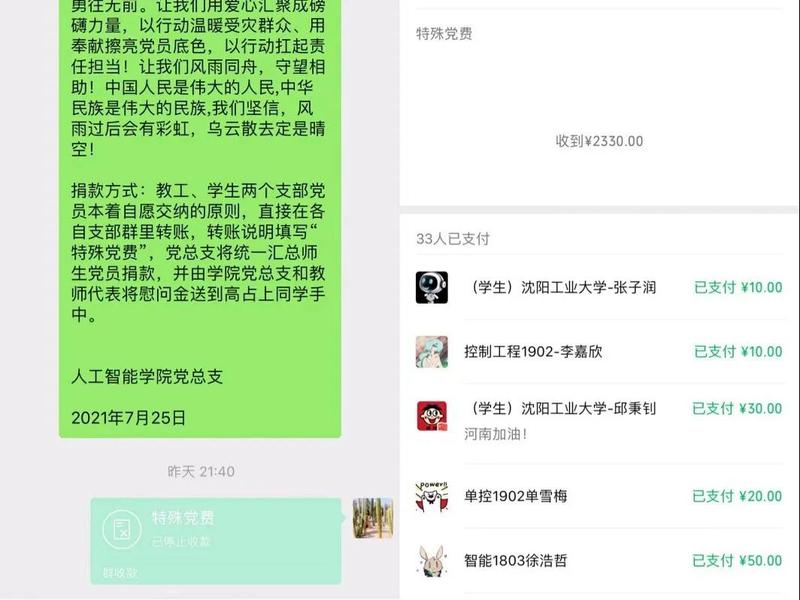800x600 pixels.
Task: Tap the 河南加油! remark text
Action: (x=495, y=434)
